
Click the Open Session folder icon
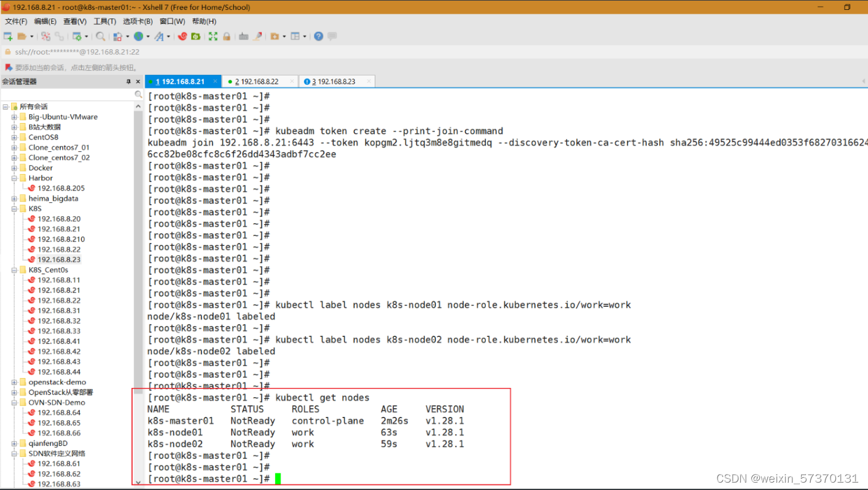coord(22,36)
